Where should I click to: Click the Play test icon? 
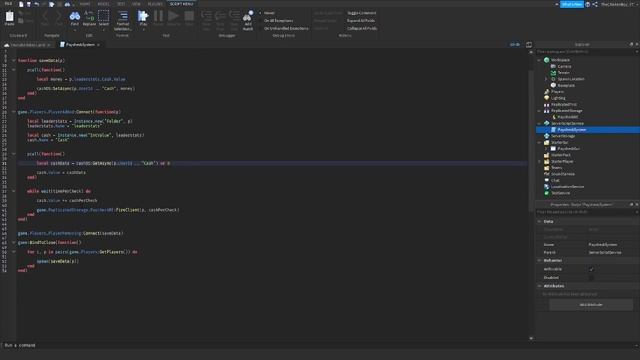(143, 16)
